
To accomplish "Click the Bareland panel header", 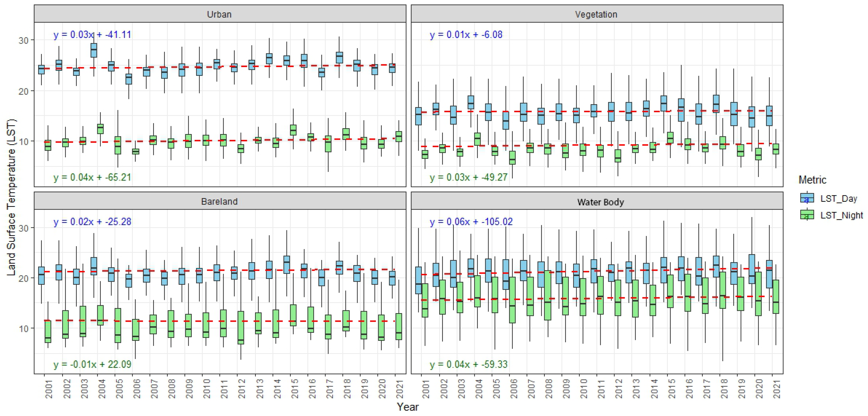I will [219, 201].
